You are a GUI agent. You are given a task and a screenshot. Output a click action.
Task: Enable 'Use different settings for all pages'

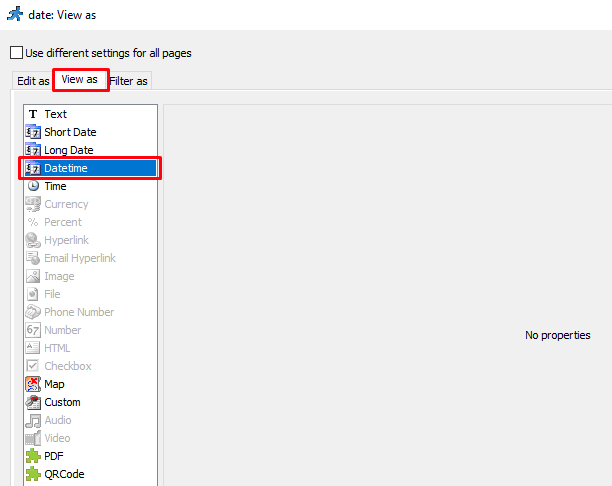16,53
